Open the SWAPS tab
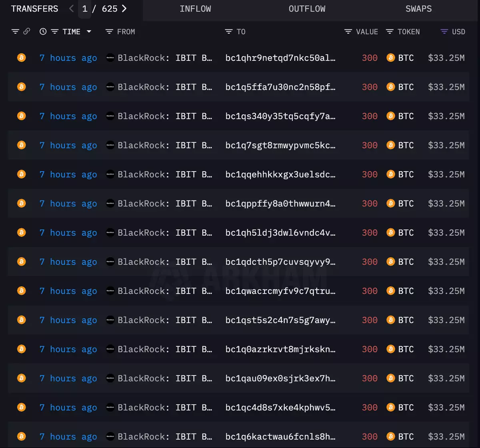 pos(418,9)
